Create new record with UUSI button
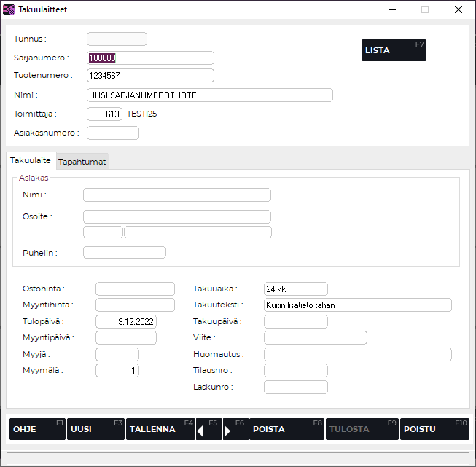Image resolution: width=476 pixels, height=467 pixels. click(96, 429)
